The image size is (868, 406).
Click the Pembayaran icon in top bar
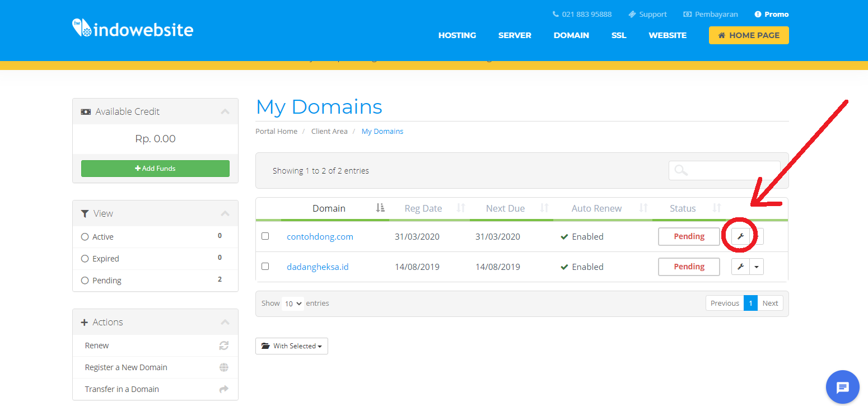tap(687, 14)
